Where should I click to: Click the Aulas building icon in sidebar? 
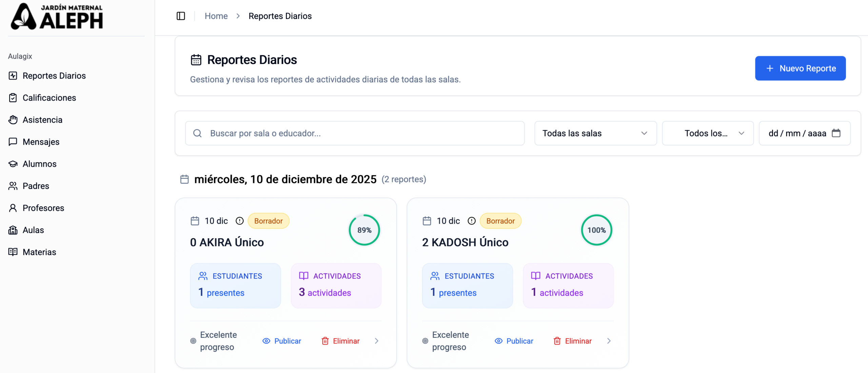13,230
